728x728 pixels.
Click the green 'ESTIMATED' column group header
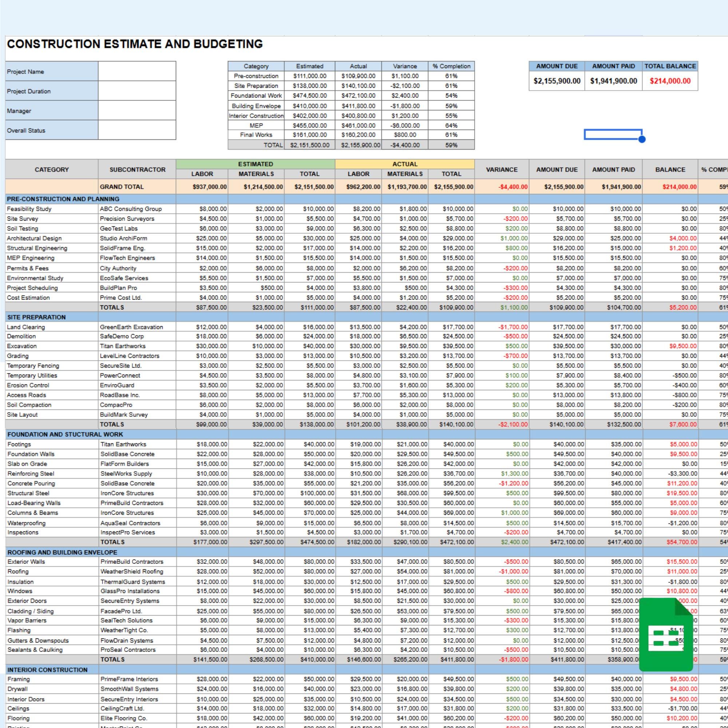[256, 164]
